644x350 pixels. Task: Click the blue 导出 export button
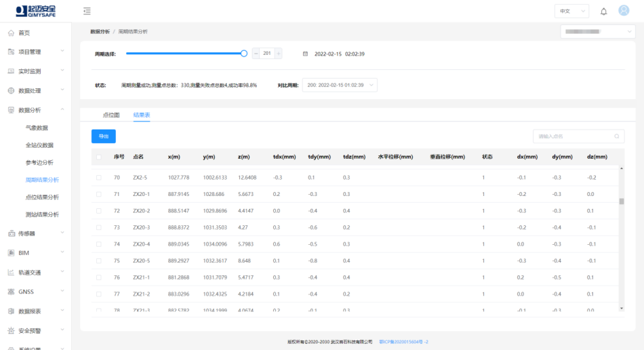point(104,136)
